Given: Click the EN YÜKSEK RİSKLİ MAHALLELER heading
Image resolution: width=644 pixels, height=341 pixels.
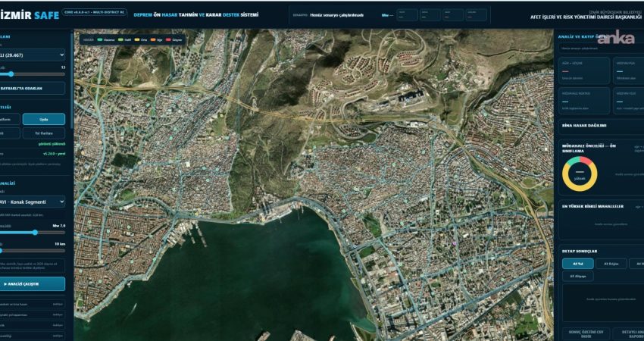Looking at the screenshot, I should point(593,206).
